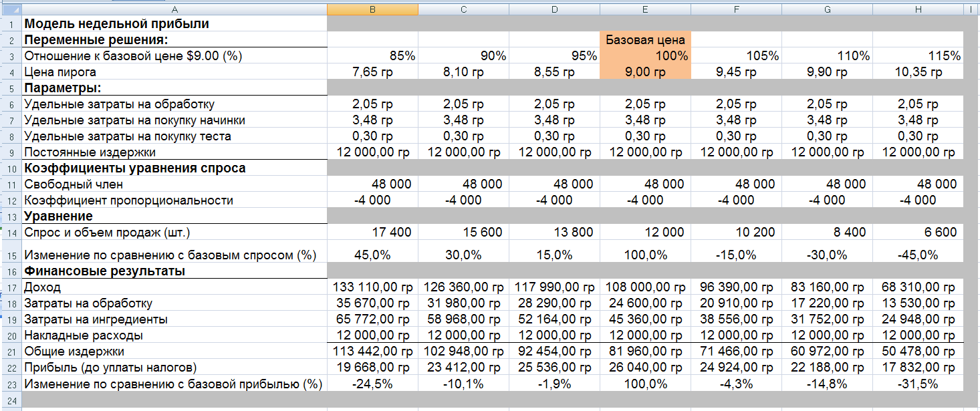Select profit cell 26 040,00 гр
Viewport: 980px width, 411px height.
click(x=645, y=368)
